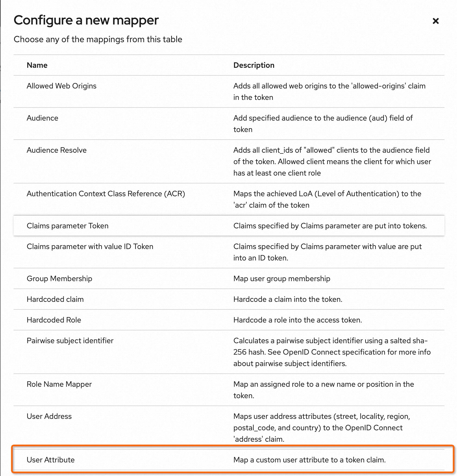Select the Hardcoded Role mapper
The width and height of the screenshot is (457, 476).
54,320
